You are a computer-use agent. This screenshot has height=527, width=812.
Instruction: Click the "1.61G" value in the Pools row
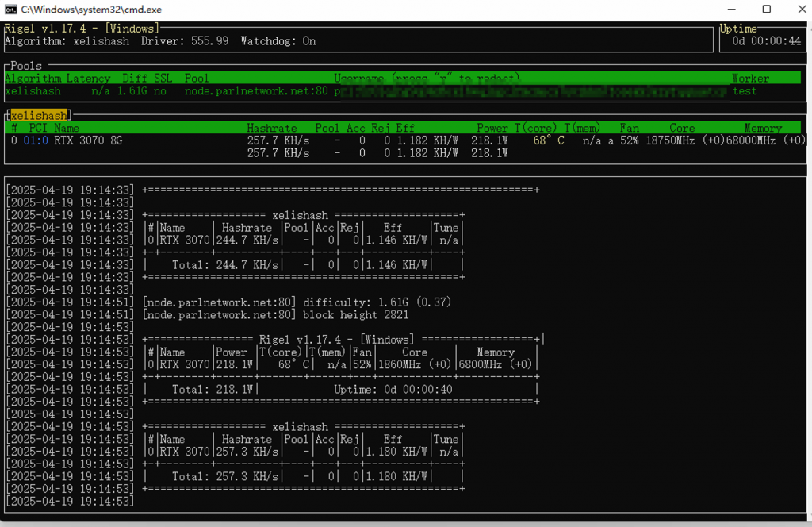(132, 91)
